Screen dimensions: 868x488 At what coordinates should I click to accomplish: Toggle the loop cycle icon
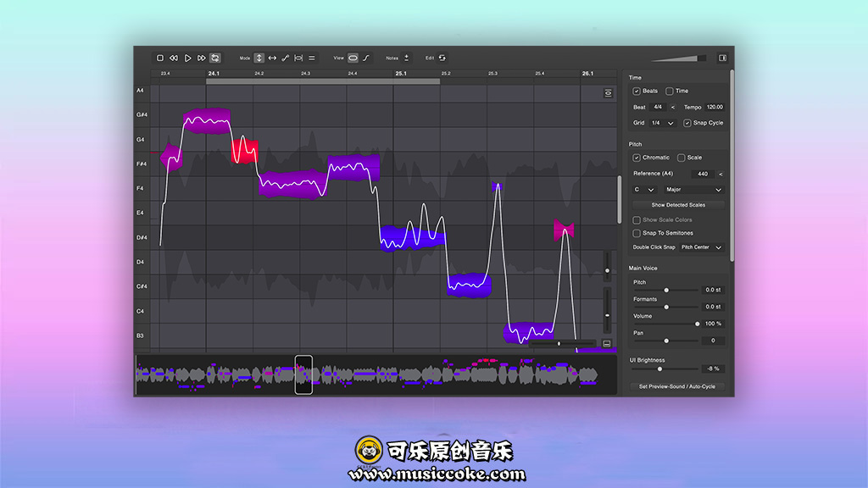pyautogui.click(x=215, y=58)
